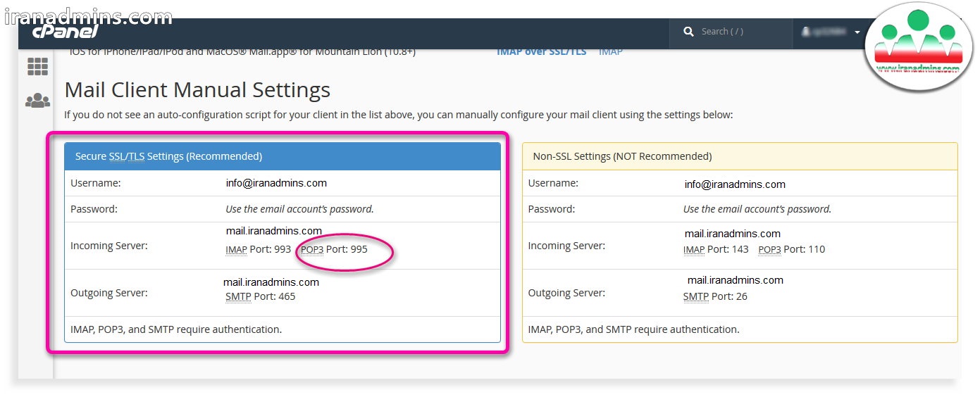The width and height of the screenshot is (980, 397).
Task: Click the Non-SSL Settings header
Action: coord(740,156)
